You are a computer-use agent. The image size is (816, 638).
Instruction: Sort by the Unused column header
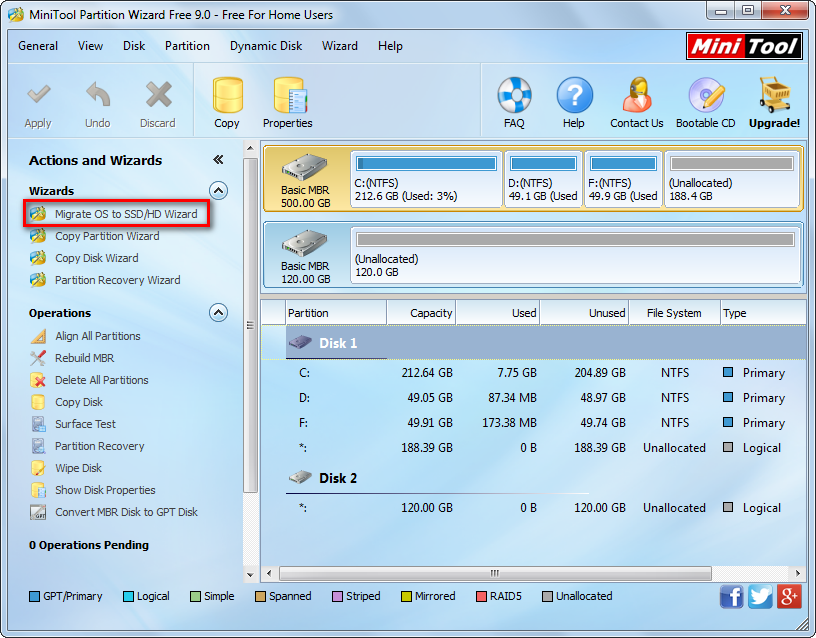point(584,313)
